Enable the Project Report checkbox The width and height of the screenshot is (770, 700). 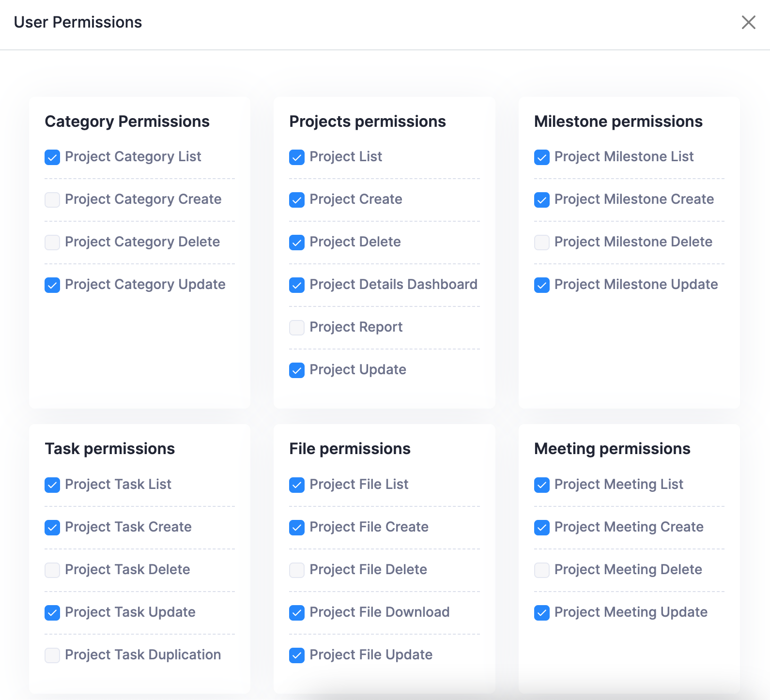click(x=297, y=328)
